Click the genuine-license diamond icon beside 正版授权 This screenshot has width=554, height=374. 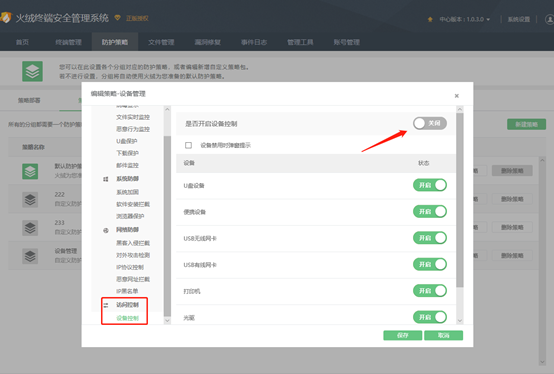pyautogui.click(x=118, y=18)
